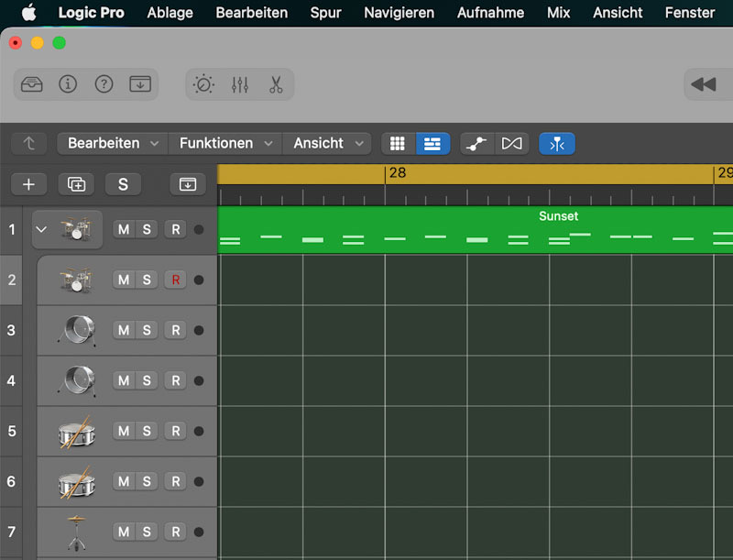733x560 pixels.
Task: Record-enable track 7
Action: [x=176, y=532]
